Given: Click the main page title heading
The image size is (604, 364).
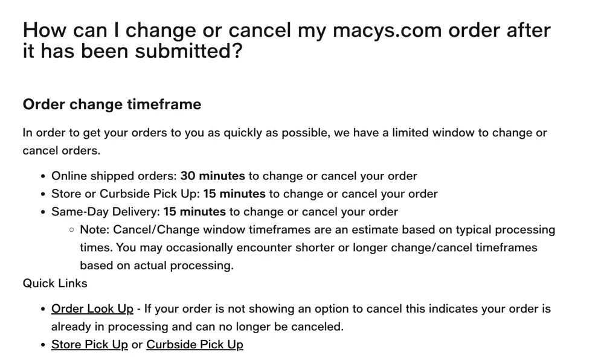Looking at the screenshot, I should tap(286, 40).
